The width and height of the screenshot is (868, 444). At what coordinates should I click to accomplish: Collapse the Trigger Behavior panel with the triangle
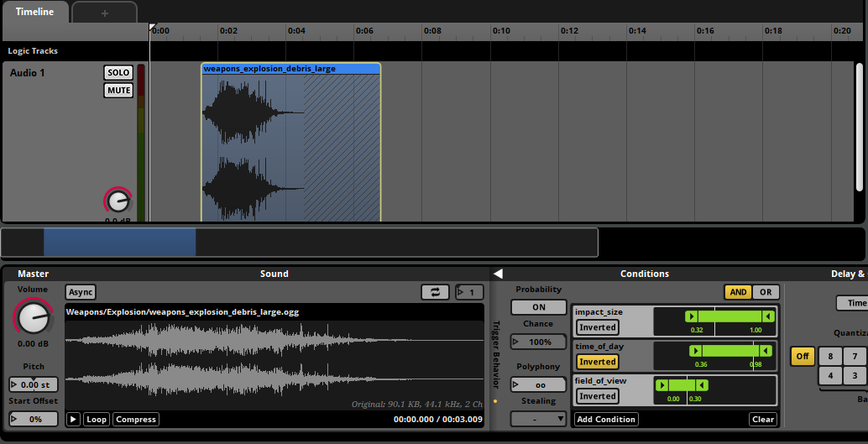click(x=497, y=274)
